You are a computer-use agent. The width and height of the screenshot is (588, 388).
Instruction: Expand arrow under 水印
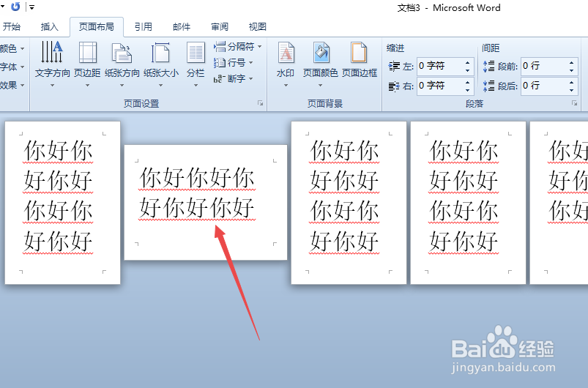click(286, 86)
